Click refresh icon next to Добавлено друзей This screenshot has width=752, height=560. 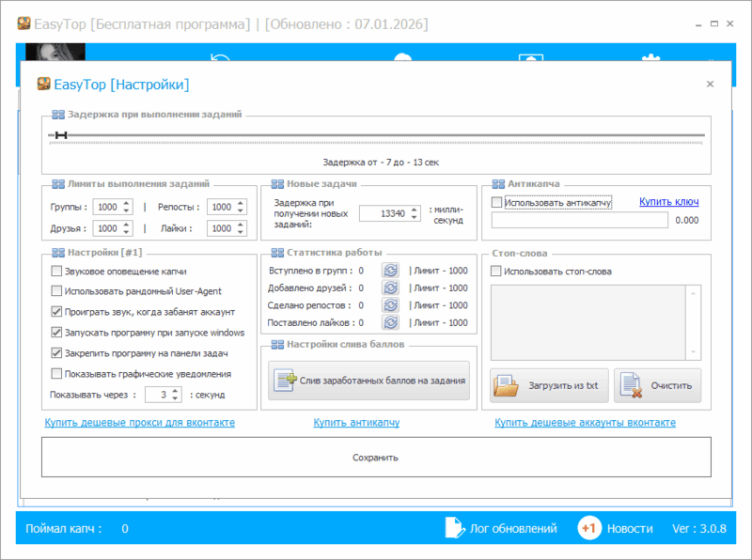coord(390,288)
